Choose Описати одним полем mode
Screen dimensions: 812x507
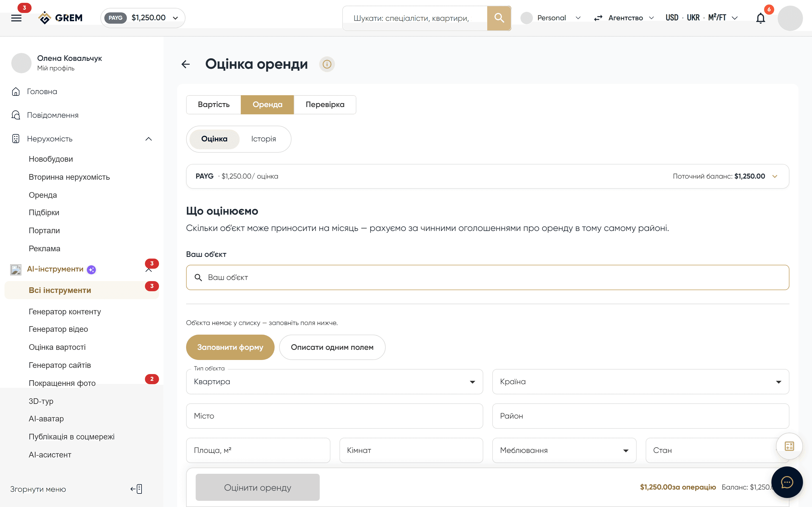[x=332, y=347]
